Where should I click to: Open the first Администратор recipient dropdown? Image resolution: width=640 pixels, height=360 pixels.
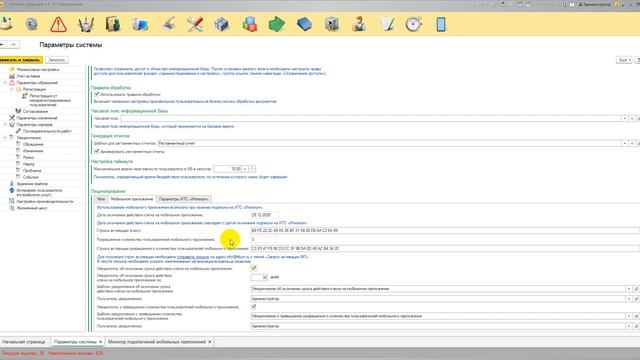tap(629, 299)
